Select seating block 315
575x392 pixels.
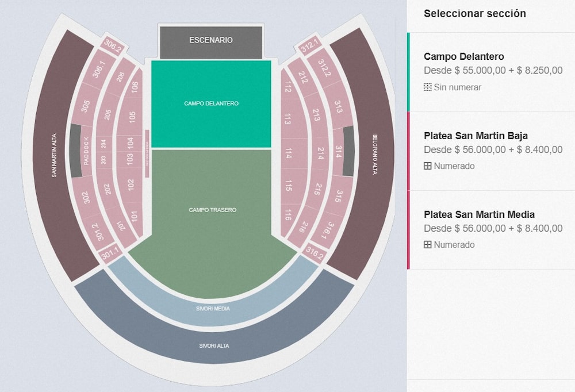point(340,194)
